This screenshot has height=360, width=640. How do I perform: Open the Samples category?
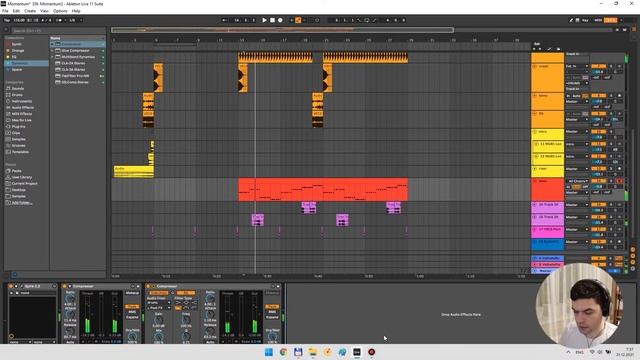pos(18,139)
